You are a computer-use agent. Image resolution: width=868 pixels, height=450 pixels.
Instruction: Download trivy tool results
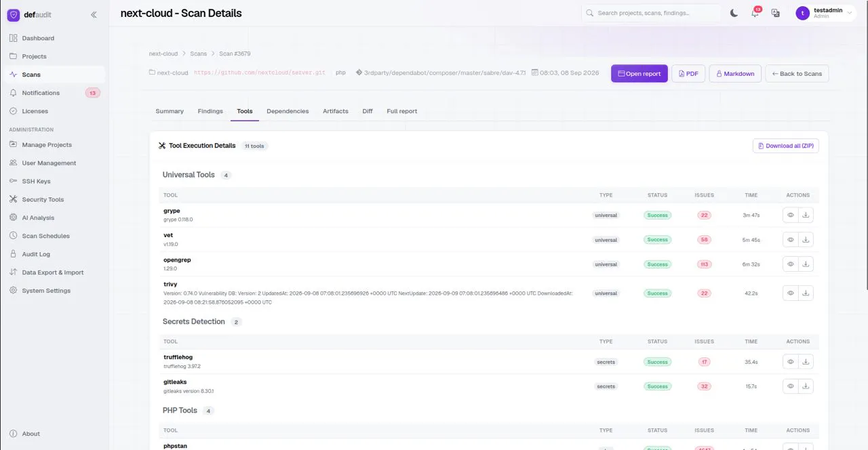(806, 293)
